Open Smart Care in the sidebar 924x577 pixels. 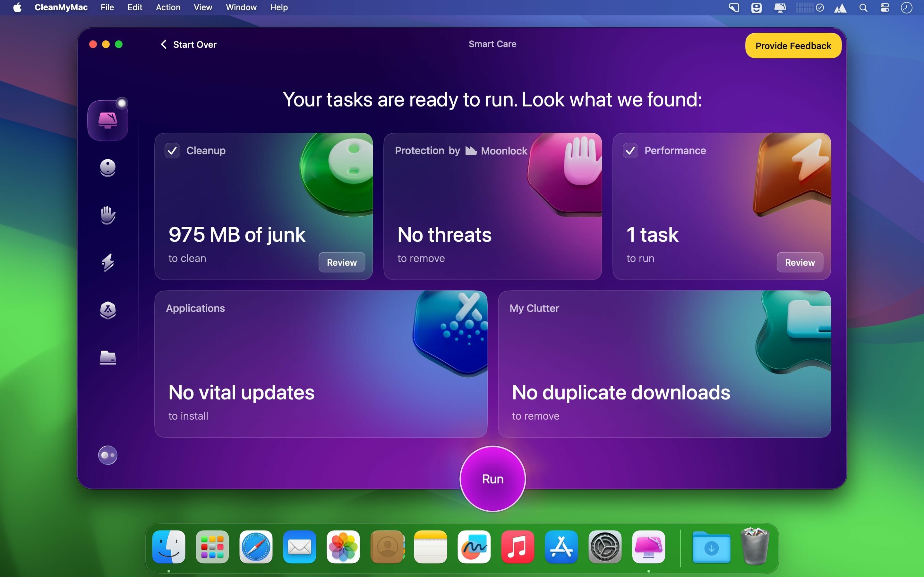(x=108, y=120)
